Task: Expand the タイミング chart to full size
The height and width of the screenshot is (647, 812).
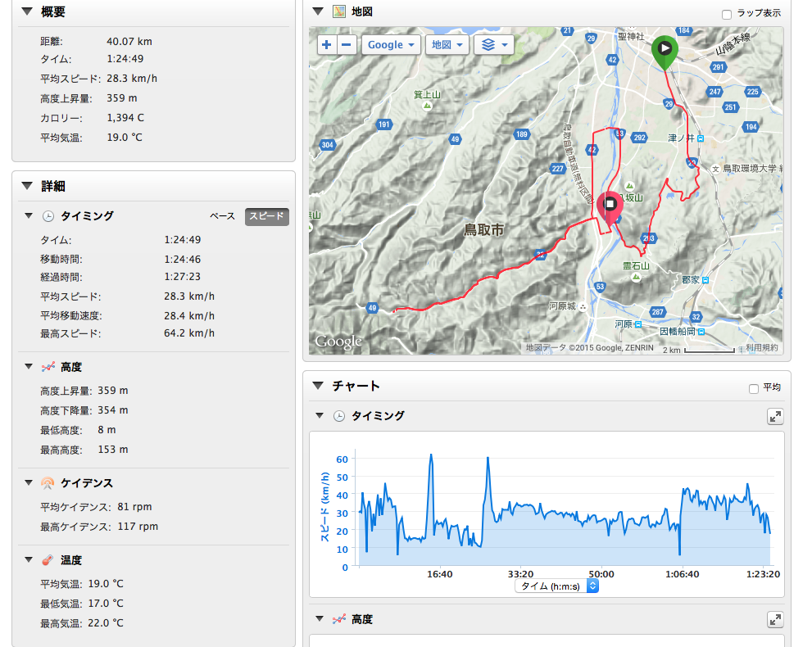Action: point(775,416)
